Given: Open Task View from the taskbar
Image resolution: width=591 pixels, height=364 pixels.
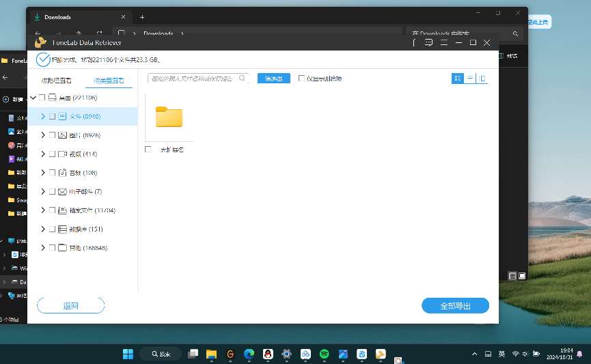Looking at the screenshot, I should (x=193, y=354).
